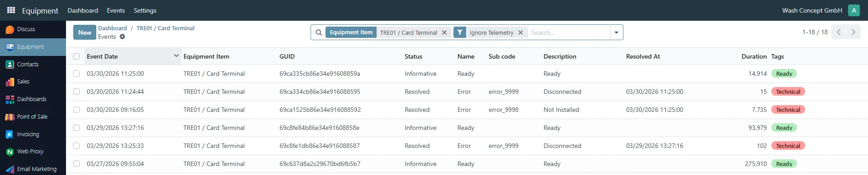Viewport: 868px width, 175px height.
Task: Sort by Duration column header
Action: [754, 56]
